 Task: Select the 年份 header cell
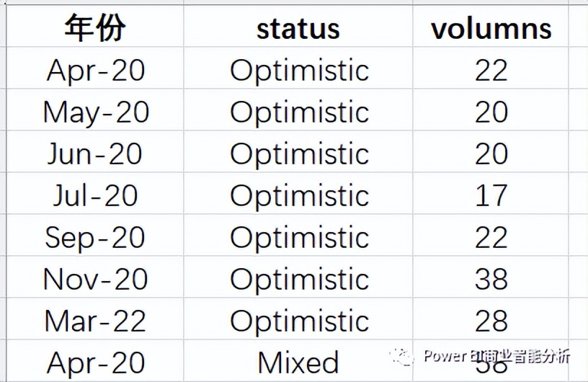95,26
